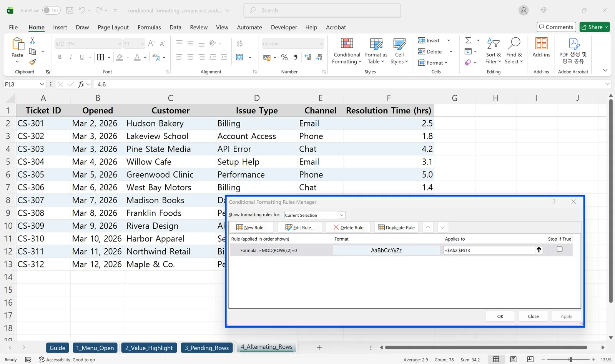Click the Share button
Viewport: 615px width, 364px height.
[x=595, y=27]
